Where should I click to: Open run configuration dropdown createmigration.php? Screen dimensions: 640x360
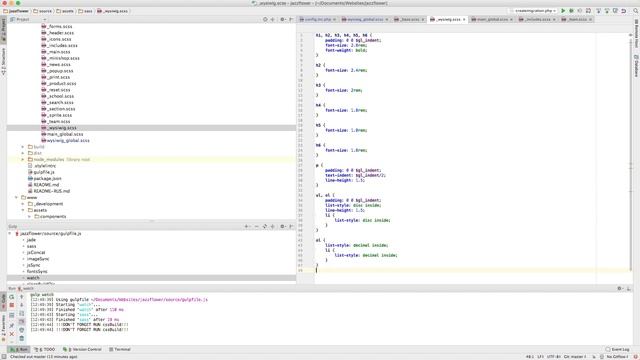(533, 11)
